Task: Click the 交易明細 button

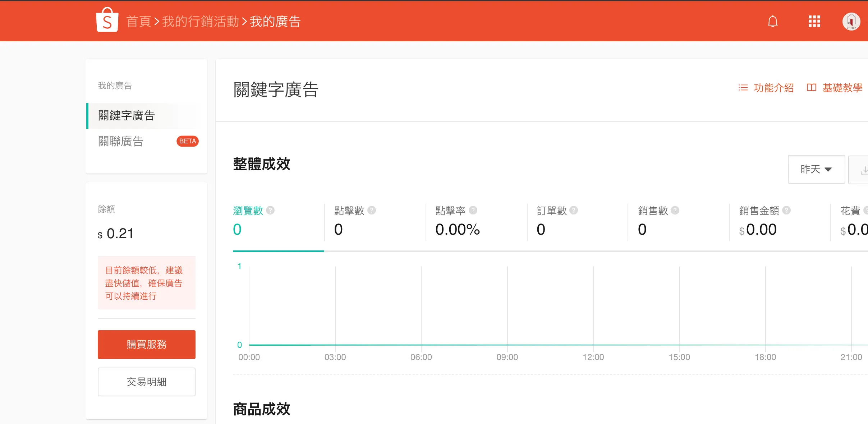Action: tap(147, 382)
